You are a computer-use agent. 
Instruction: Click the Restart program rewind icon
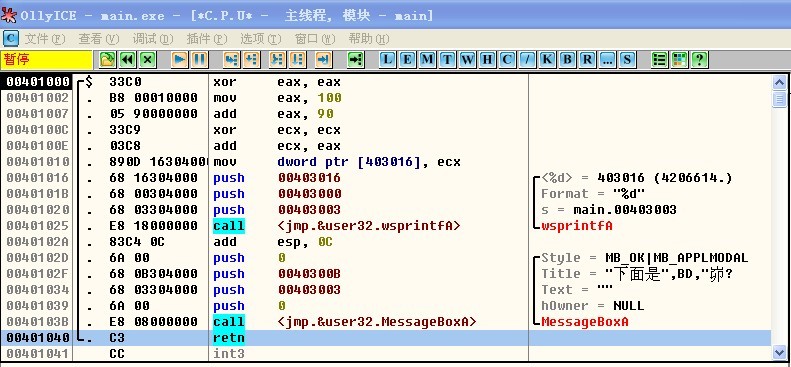(127, 60)
